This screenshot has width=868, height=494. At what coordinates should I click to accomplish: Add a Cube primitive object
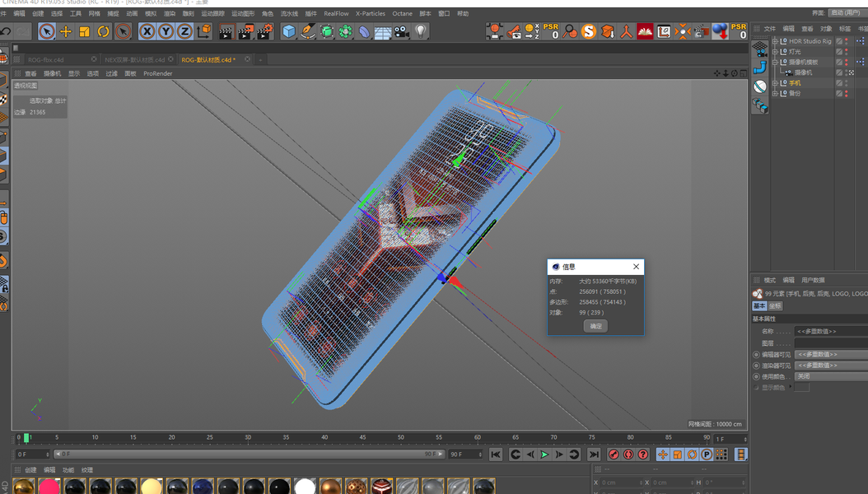289,31
